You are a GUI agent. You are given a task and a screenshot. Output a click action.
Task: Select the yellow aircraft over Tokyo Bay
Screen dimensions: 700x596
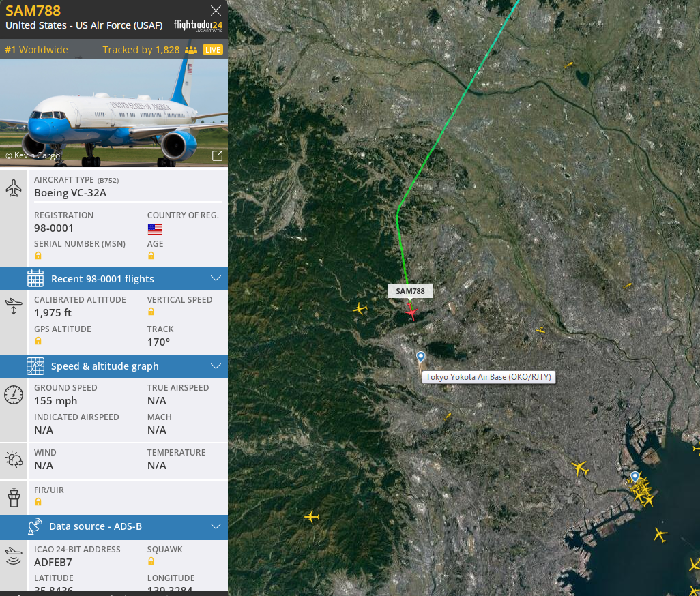point(660,535)
